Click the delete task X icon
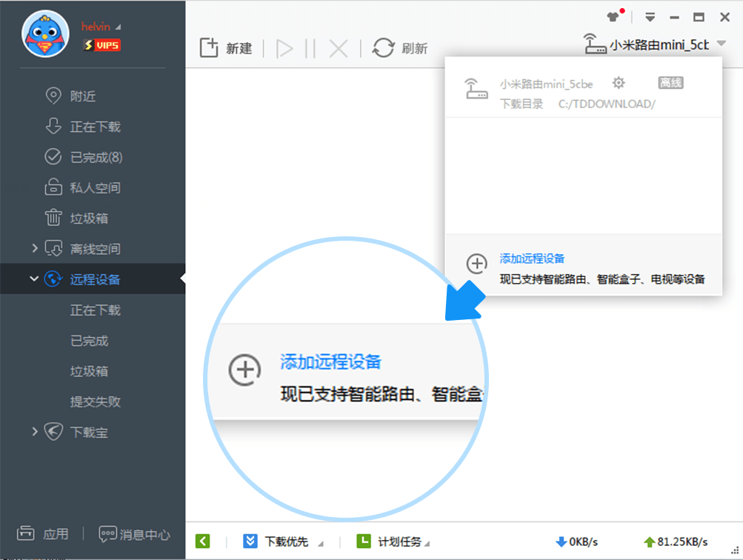743x560 pixels. (x=337, y=47)
